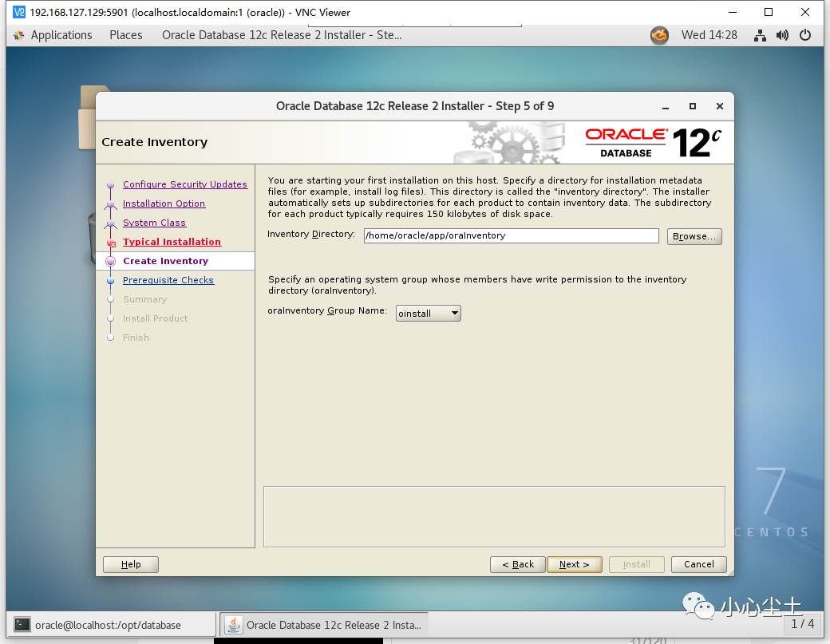Viewport: 830px width, 644px height.
Task: Click the Cancel button
Action: click(x=699, y=564)
